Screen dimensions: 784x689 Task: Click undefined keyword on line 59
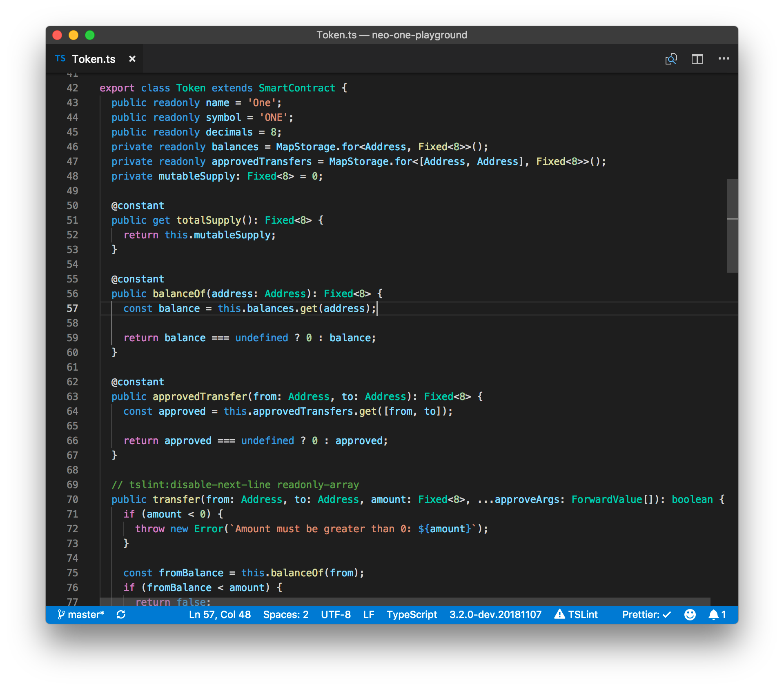(x=262, y=338)
